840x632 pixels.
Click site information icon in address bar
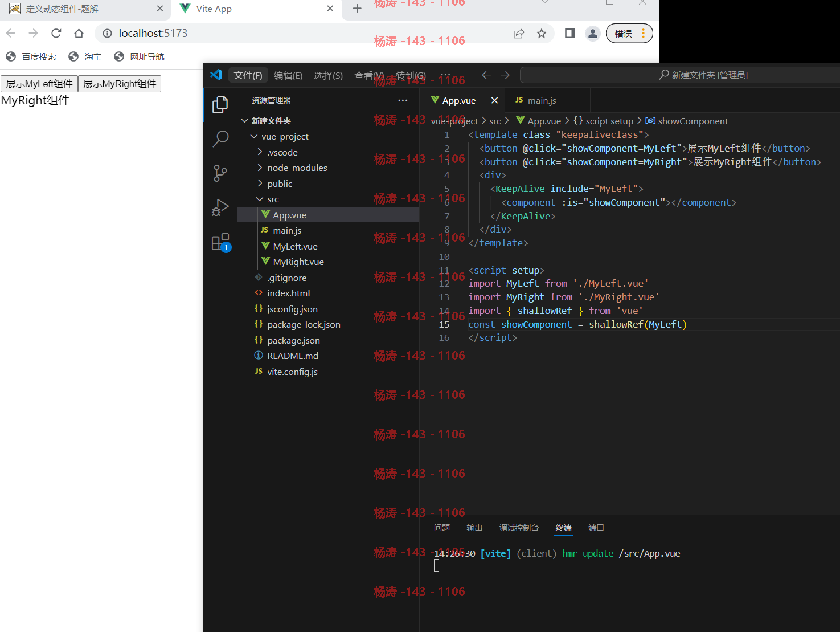point(107,34)
